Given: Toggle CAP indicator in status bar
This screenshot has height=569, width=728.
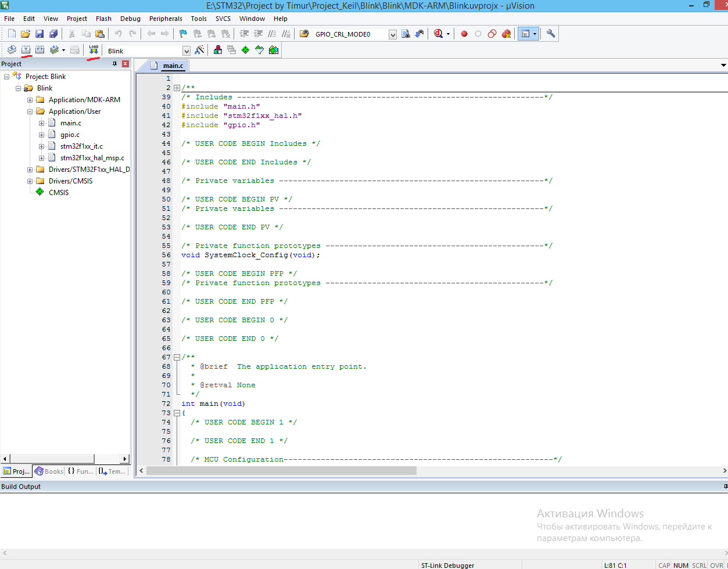Looking at the screenshot, I should point(664,565).
